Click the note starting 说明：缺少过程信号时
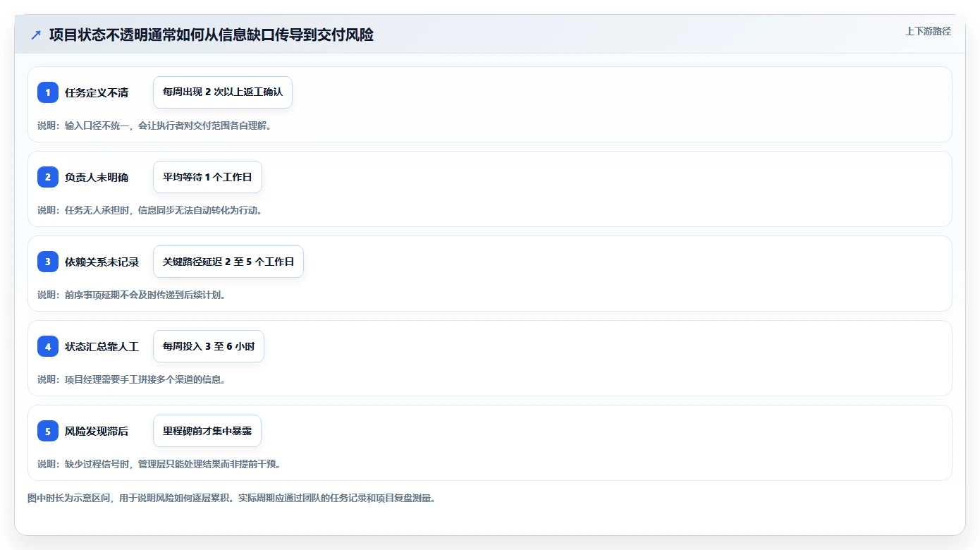This screenshot has width=980, height=550. tap(159, 464)
